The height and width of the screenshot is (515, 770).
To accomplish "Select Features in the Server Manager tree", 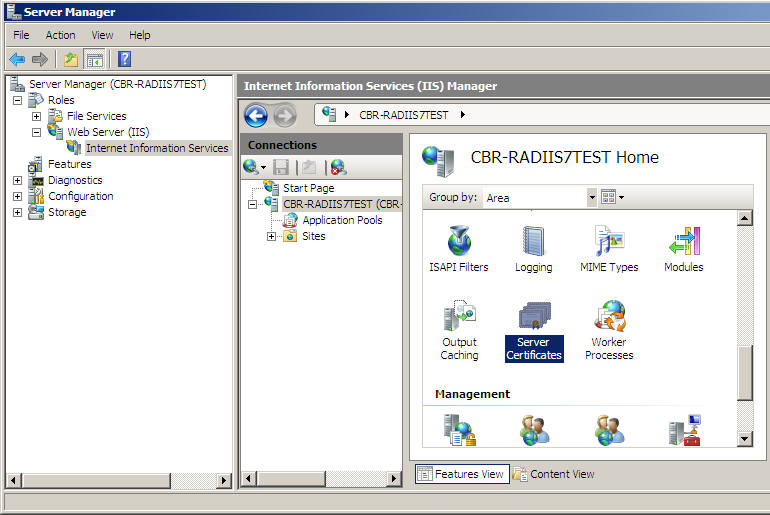I will 69,164.
